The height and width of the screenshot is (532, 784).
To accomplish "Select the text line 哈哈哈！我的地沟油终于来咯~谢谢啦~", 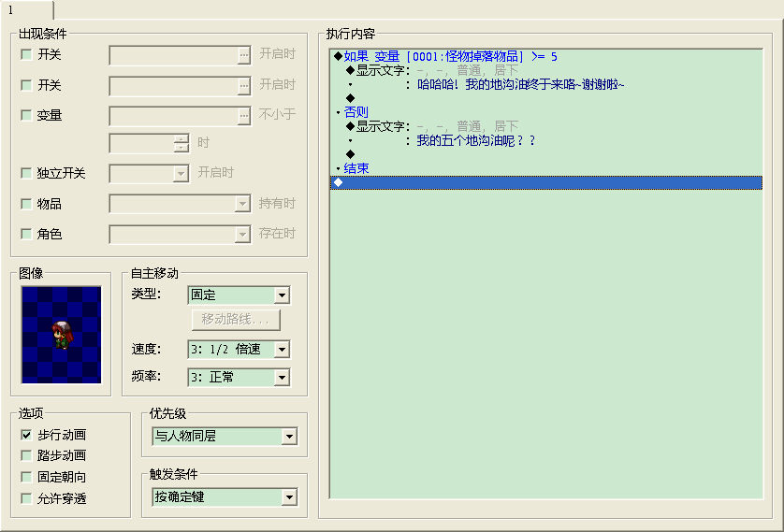I will [546, 84].
